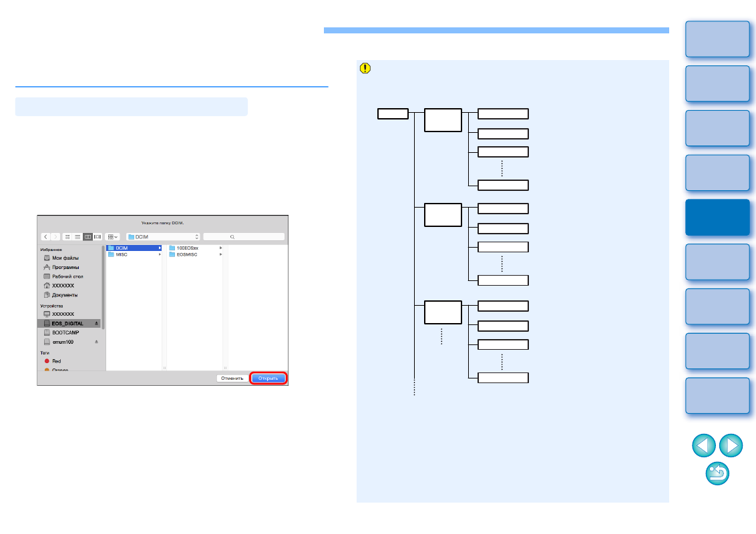Go to the next manual page
Screen dimensions: 756x534
point(731,445)
